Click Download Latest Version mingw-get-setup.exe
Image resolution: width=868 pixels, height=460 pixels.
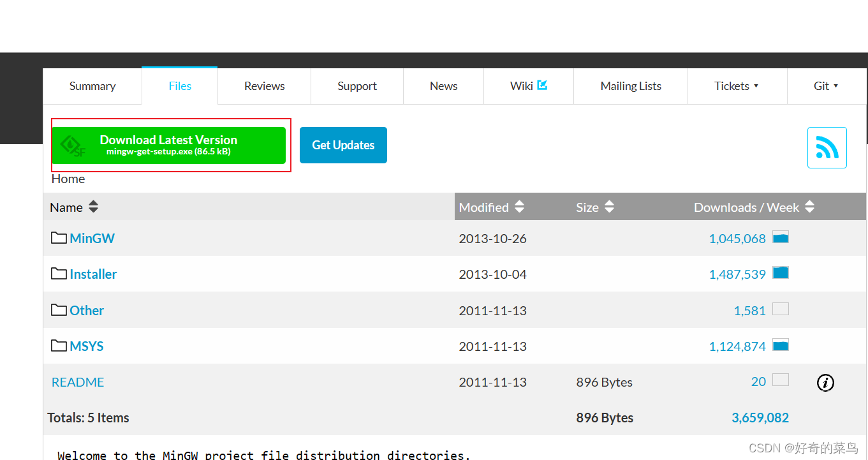click(170, 145)
